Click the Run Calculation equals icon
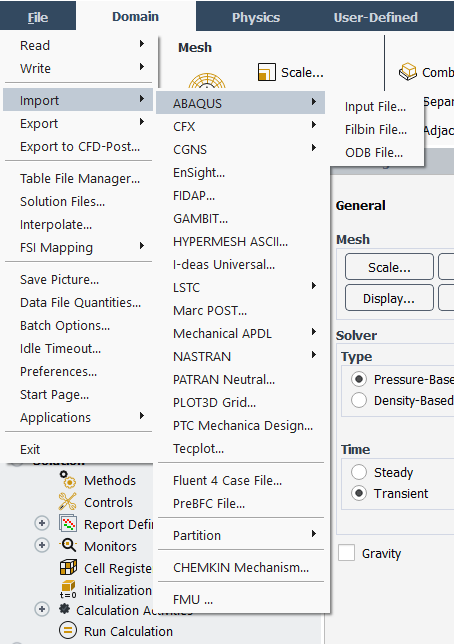The height and width of the screenshot is (644, 454). 68,630
